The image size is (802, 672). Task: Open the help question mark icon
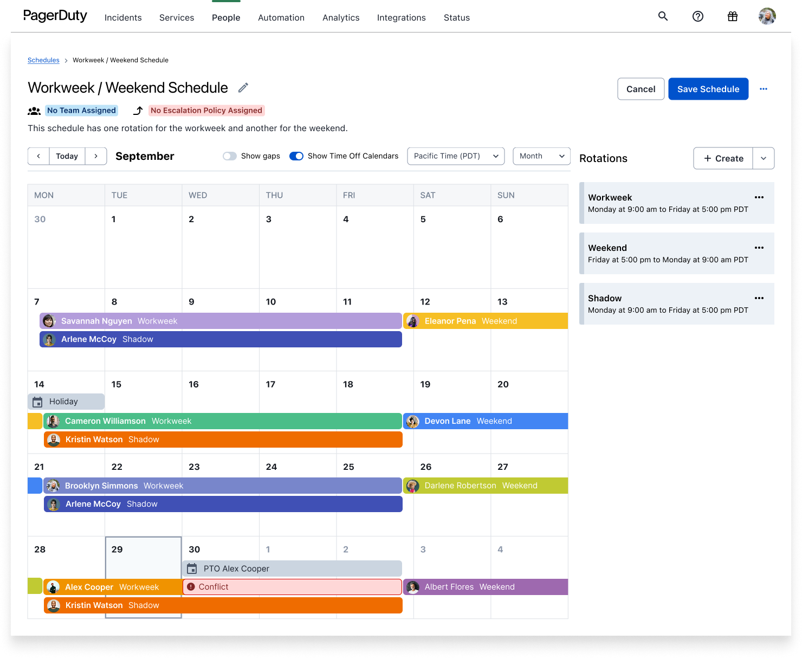pyautogui.click(x=698, y=16)
